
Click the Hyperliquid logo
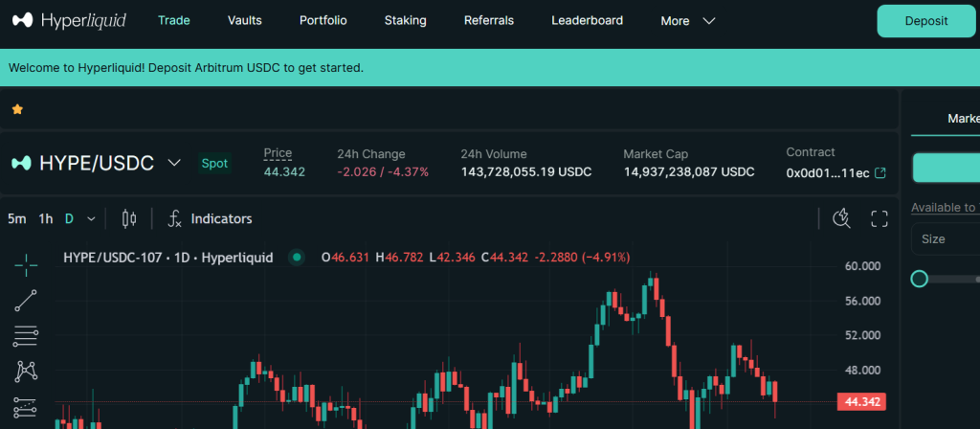click(67, 20)
